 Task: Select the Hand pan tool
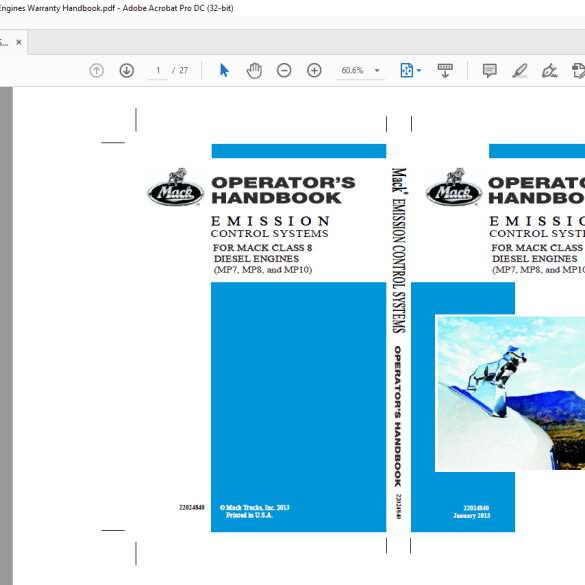254,70
